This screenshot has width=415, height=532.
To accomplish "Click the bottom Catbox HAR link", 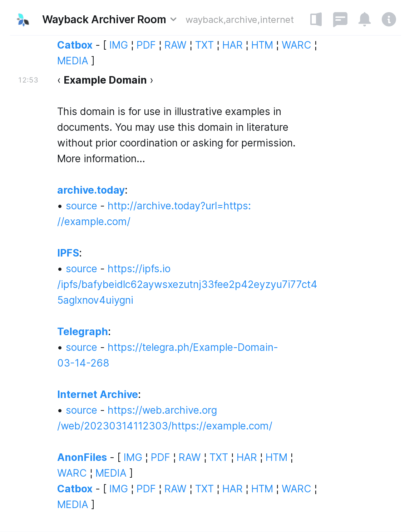I will coord(232,489).
